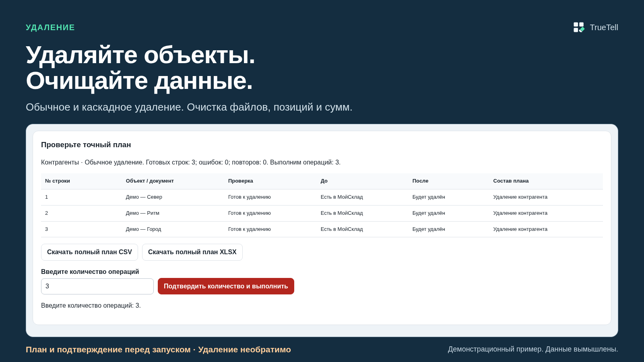Confirm quantity and execute deletion
Screen dimensions: 644x362
point(226,286)
